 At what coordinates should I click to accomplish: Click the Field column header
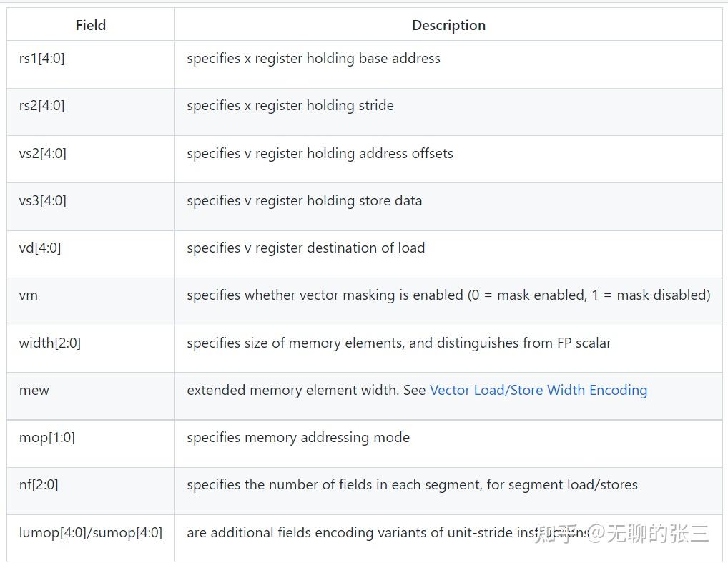(x=91, y=25)
